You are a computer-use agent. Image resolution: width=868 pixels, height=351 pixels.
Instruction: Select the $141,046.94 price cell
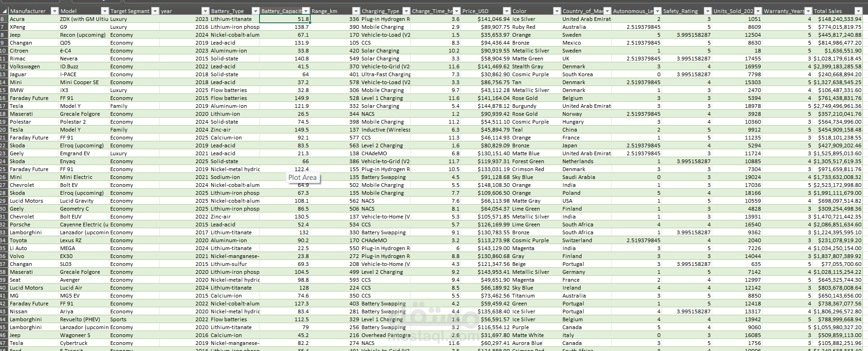click(486, 19)
